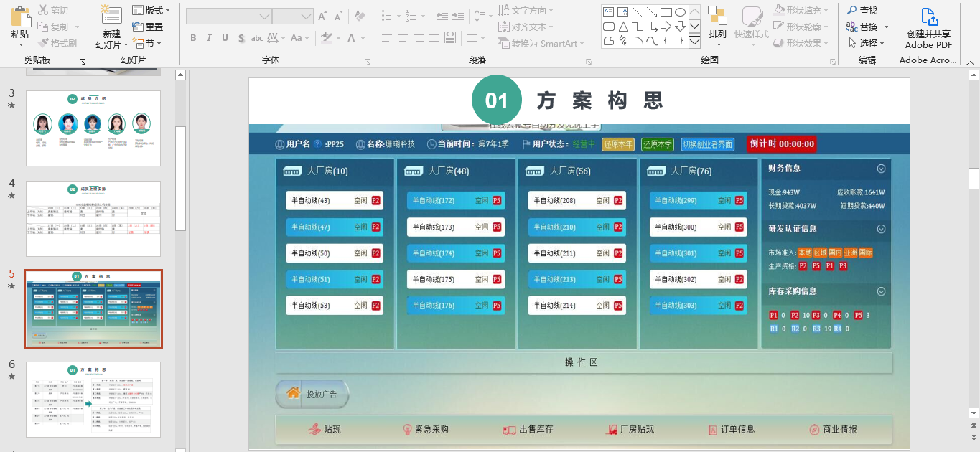Click the New Slide icon
This screenshot has height=452, width=980.
(x=111, y=16)
